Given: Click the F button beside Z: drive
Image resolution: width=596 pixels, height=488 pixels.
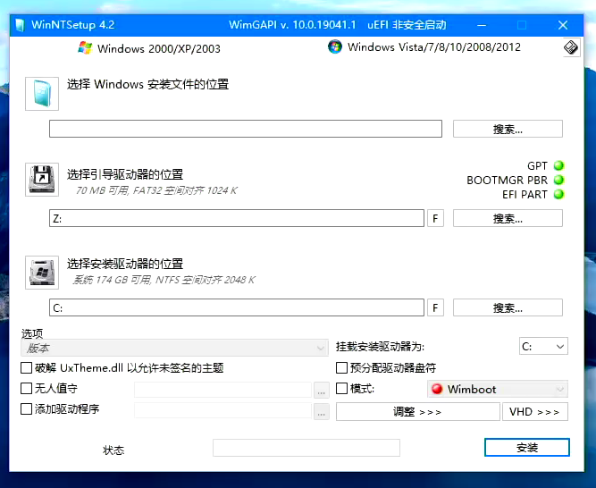Looking at the screenshot, I should (436, 218).
